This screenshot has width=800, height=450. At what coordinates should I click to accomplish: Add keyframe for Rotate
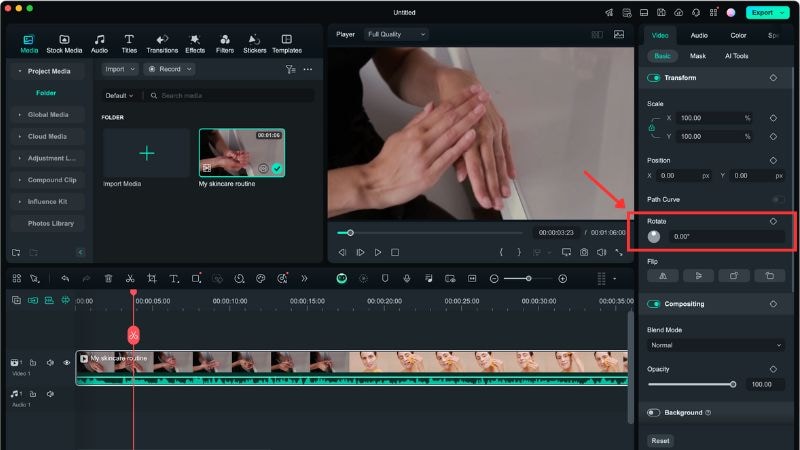click(773, 221)
